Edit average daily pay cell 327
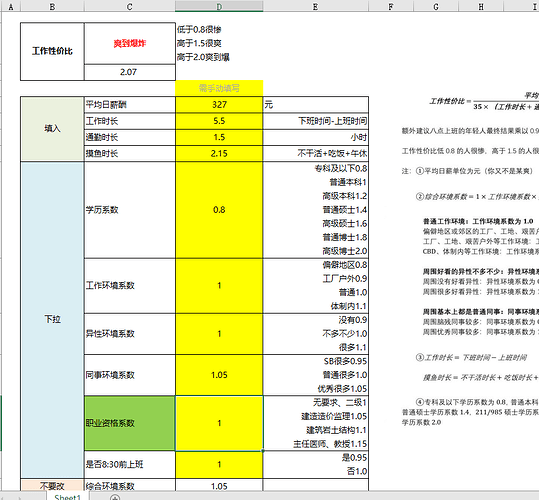The width and height of the screenshot is (539, 500). [219, 104]
